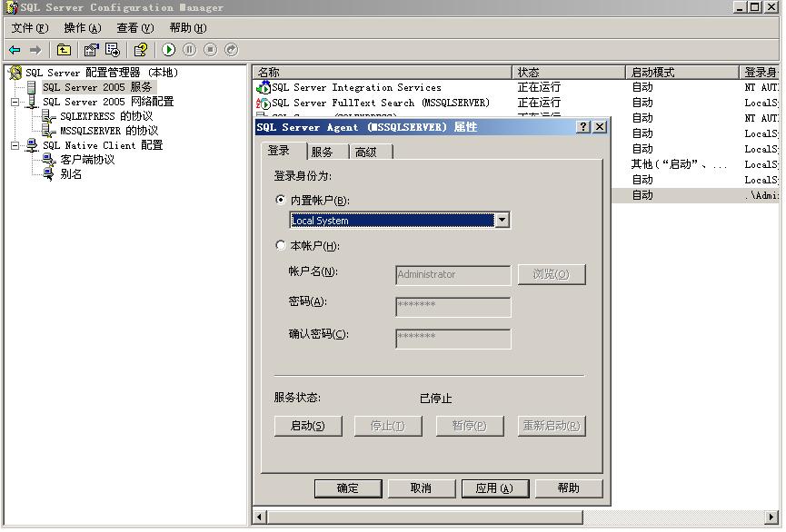Viewport: 786px width, 532px height.
Task: Click the 其他("启动"、... startup mode cell
Action: [679, 164]
